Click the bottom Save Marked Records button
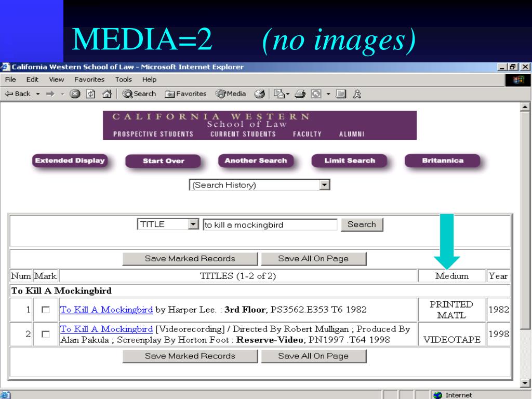 pyautogui.click(x=190, y=356)
